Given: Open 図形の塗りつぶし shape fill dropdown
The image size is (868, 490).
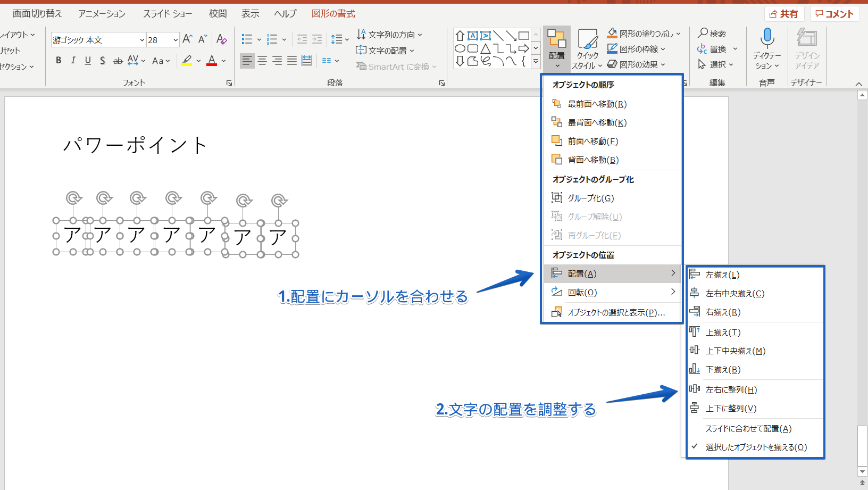Looking at the screenshot, I should (x=644, y=34).
